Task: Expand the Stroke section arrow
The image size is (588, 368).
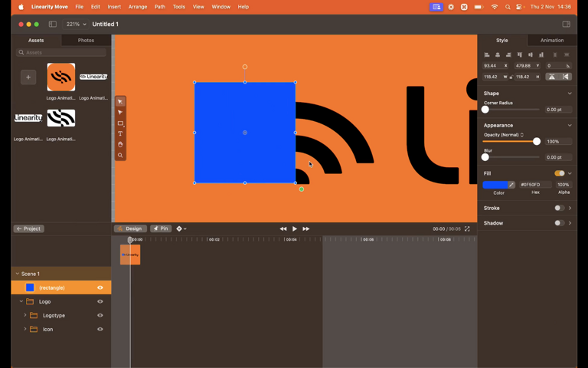Action: tap(570, 208)
